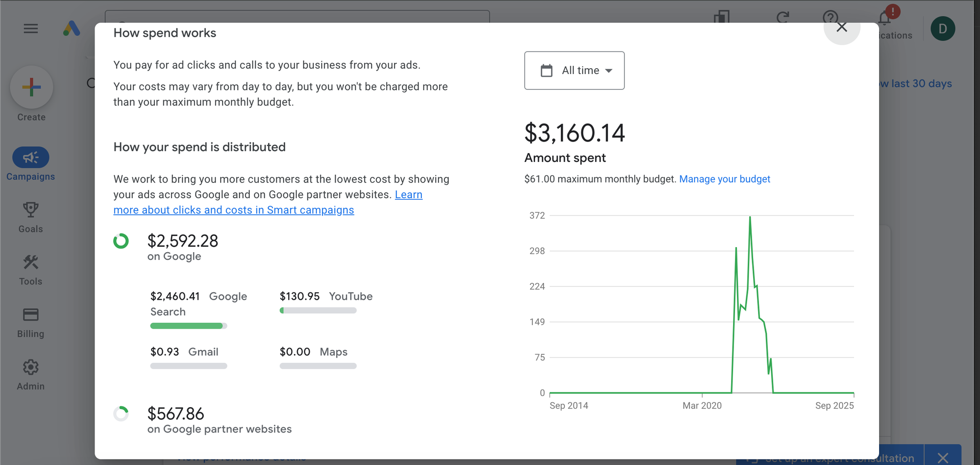This screenshot has width=980, height=465.
Task: Click the $0.93 Gmail value
Action: (165, 352)
